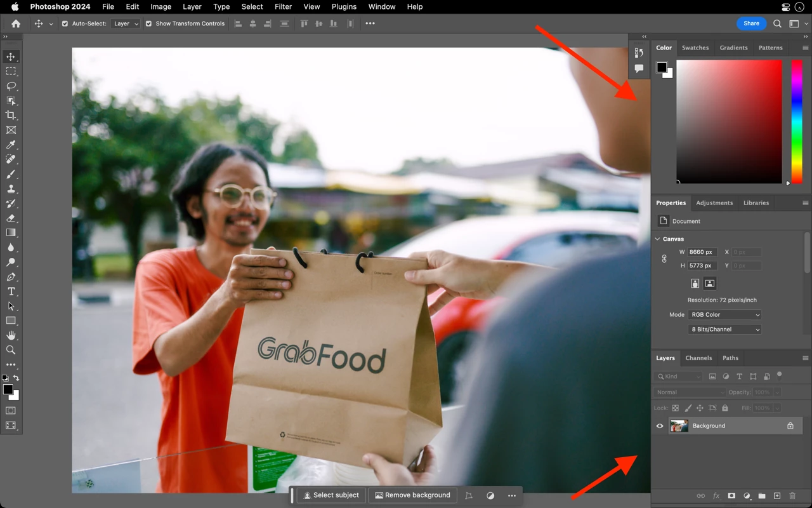Open Edit Toolbar three-dots in tool panel
Screen dimensions: 812x508
[11, 364]
